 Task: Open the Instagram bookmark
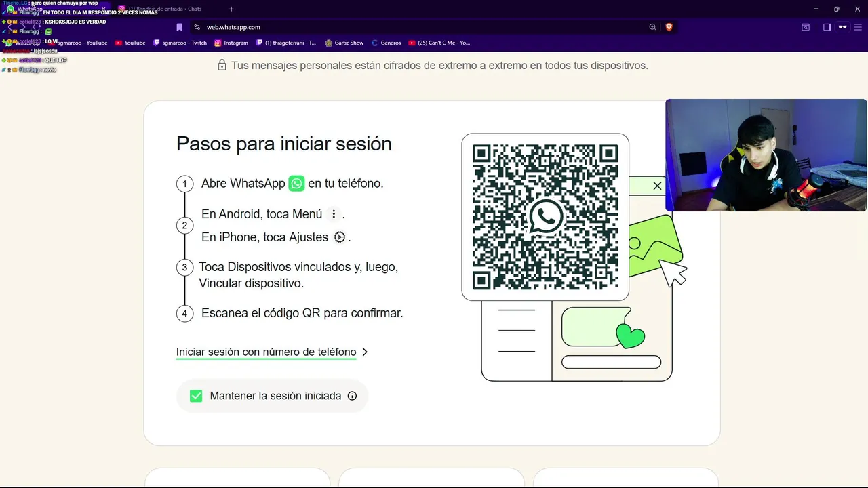tap(231, 43)
